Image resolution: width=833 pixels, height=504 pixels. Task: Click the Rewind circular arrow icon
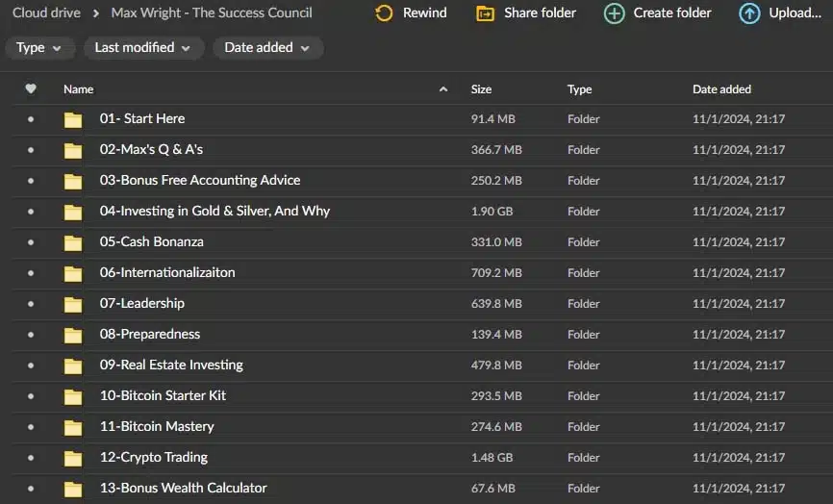tap(384, 13)
